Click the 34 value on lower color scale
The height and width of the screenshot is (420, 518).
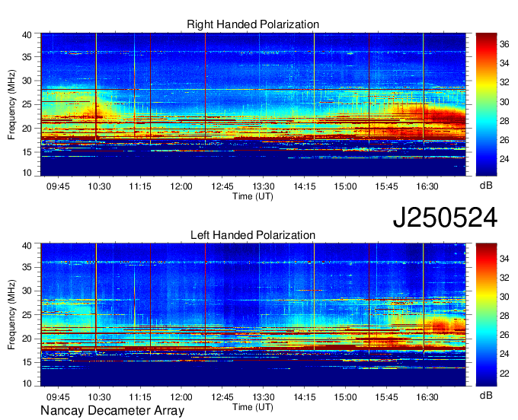(x=504, y=259)
